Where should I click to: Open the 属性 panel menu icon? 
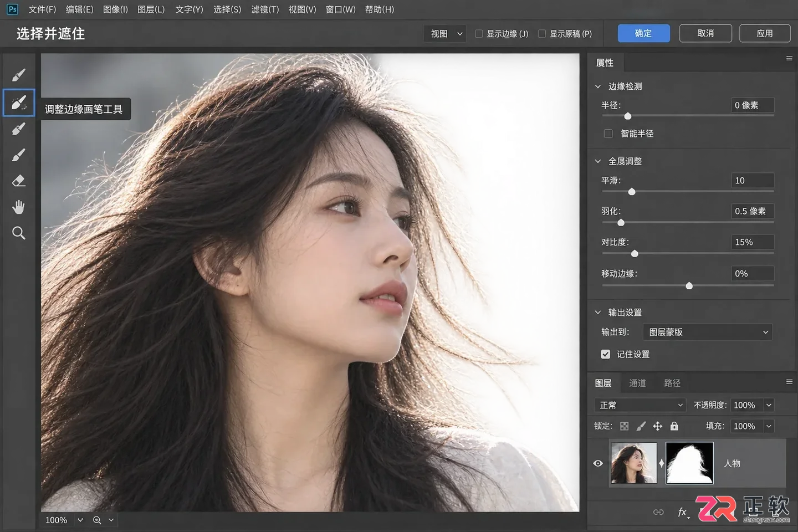coord(789,58)
